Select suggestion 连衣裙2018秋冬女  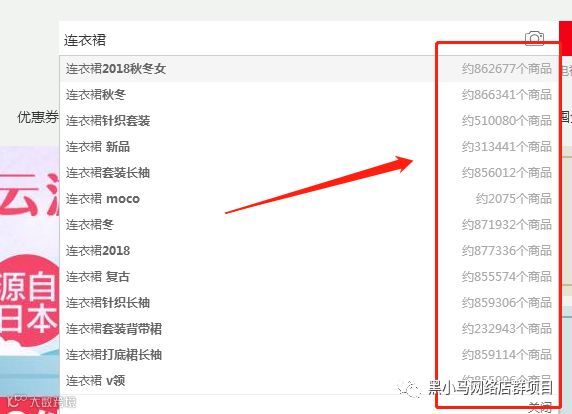[x=309, y=69]
